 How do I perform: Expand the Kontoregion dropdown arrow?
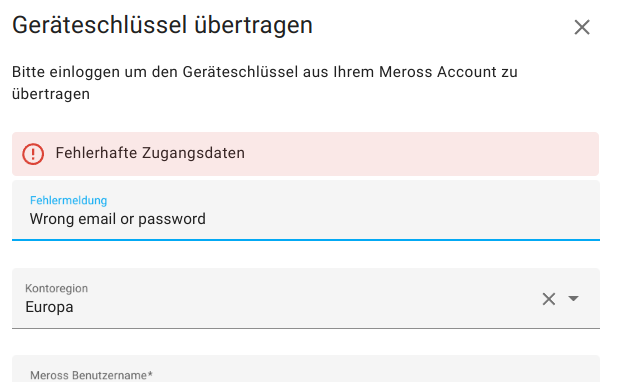pyautogui.click(x=573, y=298)
